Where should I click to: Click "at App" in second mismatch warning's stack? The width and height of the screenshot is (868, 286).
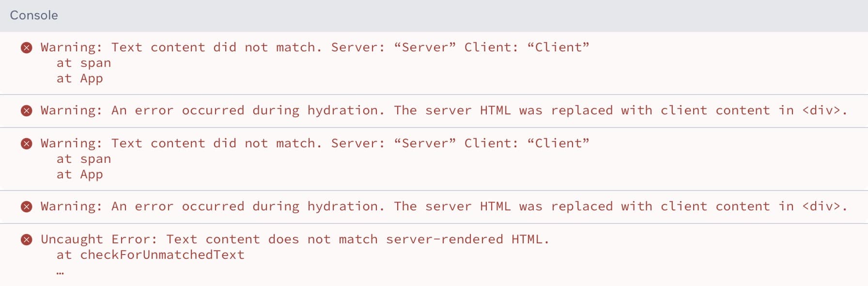80,175
